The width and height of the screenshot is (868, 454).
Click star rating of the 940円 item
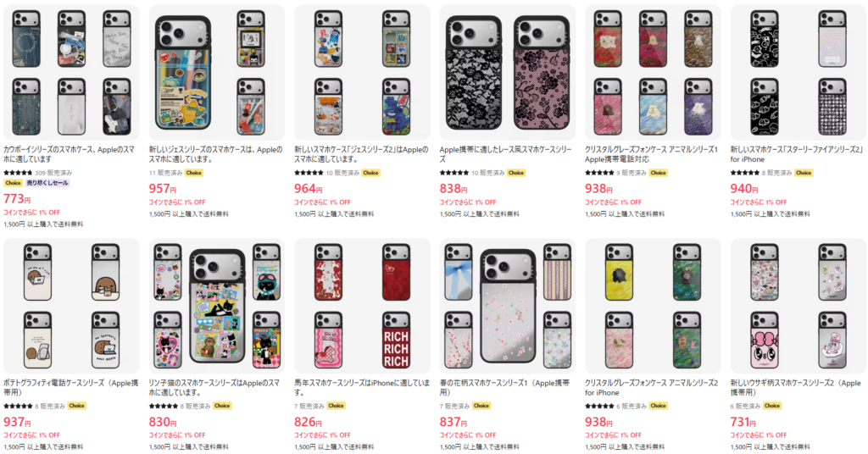(x=744, y=173)
